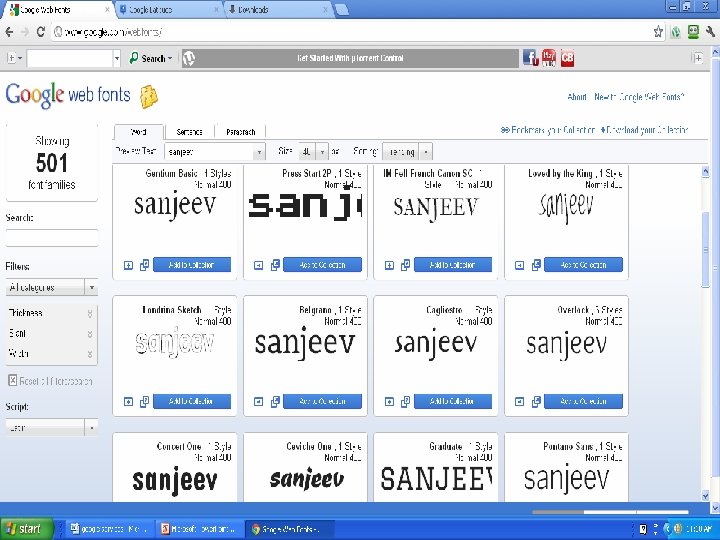720x540 pixels.
Task: Go back with the browser back arrow
Action: pos(9,32)
